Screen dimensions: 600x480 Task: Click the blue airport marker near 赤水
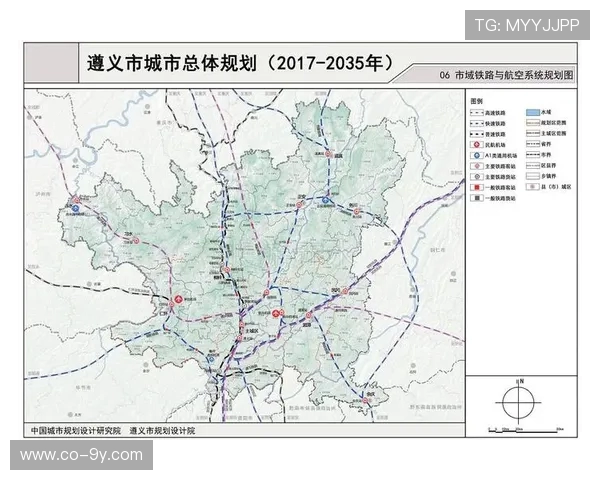76,208
